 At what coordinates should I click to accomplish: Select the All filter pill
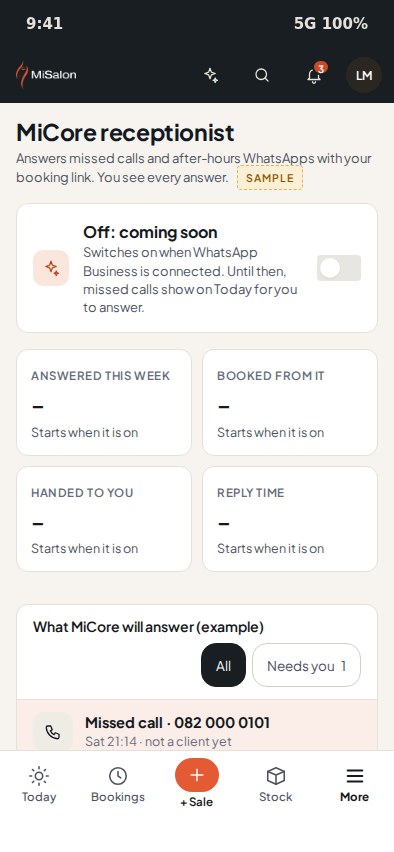click(x=223, y=665)
